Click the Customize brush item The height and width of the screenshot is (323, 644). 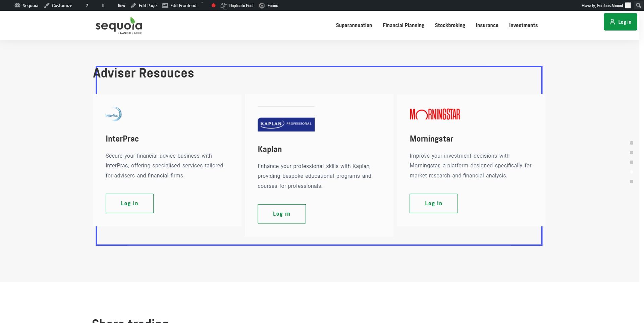click(x=58, y=5)
